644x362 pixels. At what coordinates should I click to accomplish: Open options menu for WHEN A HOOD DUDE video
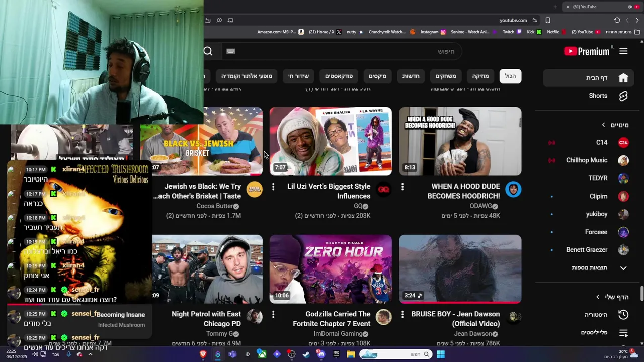[x=403, y=187]
